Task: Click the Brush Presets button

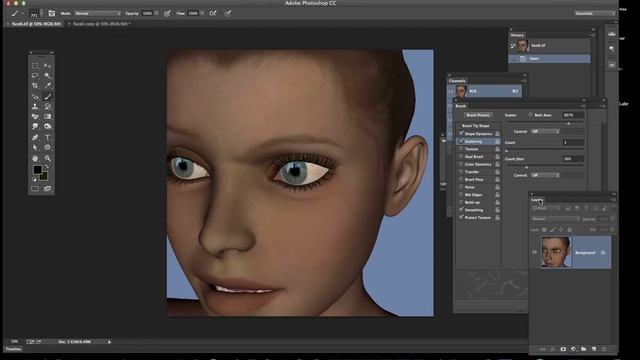Action: point(478,115)
